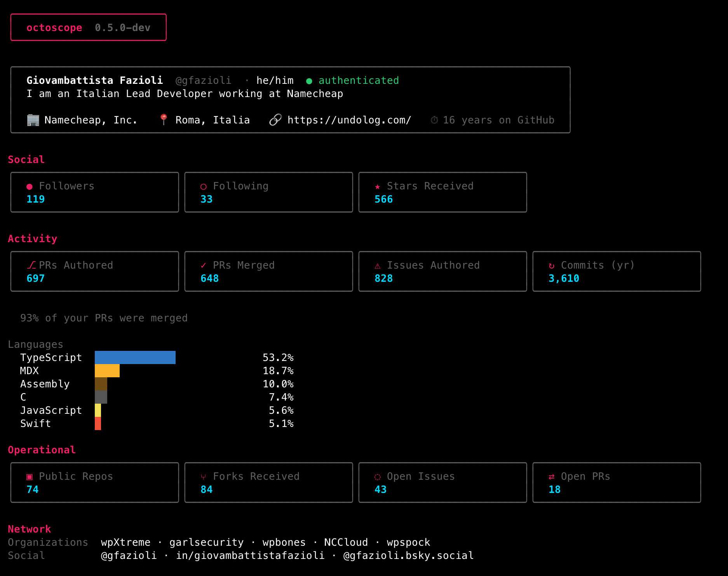Select the Activity section header
This screenshot has width=728, height=576.
pyautogui.click(x=32, y=238)
